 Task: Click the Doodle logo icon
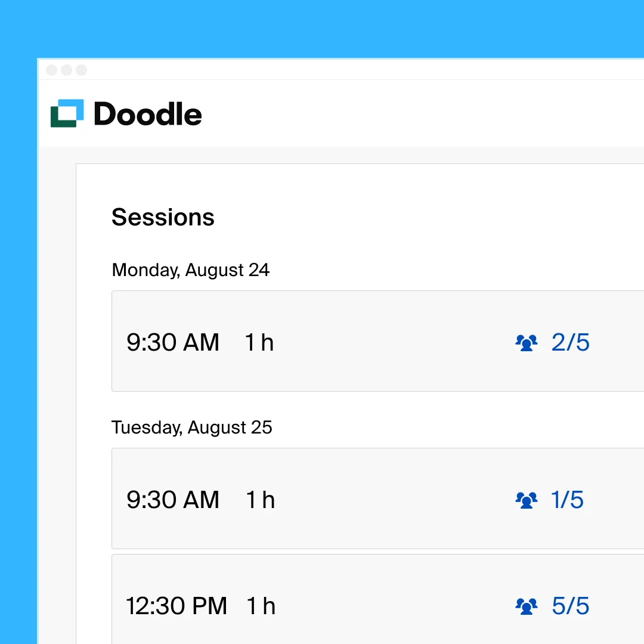click(x=67, y=113)
